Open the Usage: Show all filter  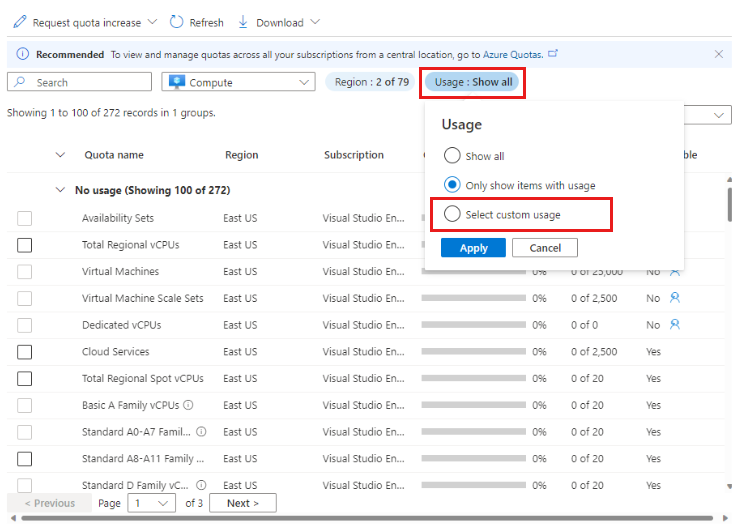click(473, 82)
